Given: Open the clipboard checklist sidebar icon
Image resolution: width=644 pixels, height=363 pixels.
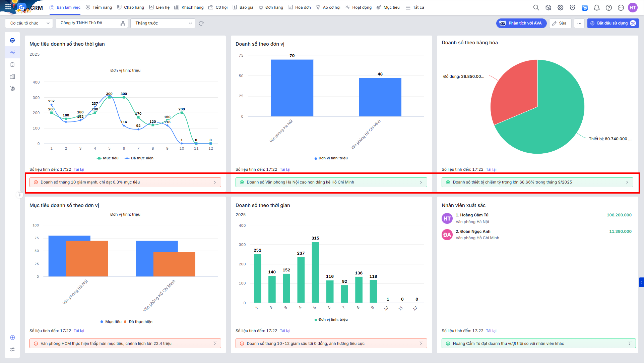Looking at the screenshot, I should click(x=12, y=64).
